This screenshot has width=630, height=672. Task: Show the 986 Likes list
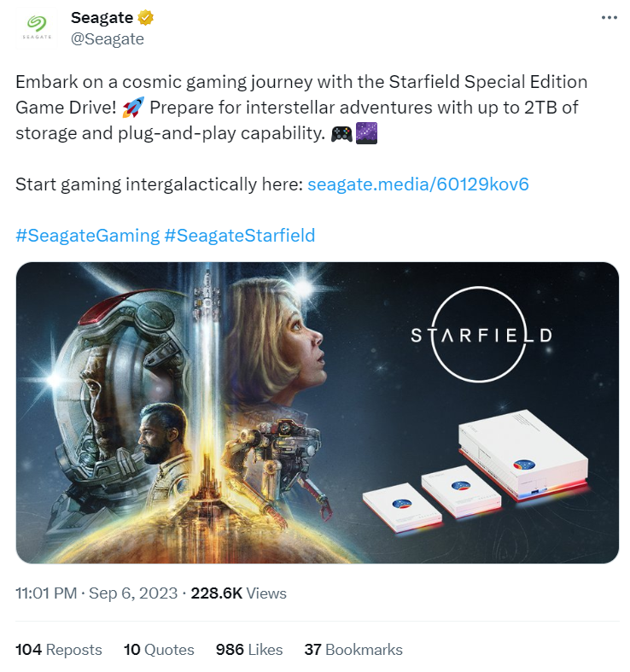pos(249,650)
